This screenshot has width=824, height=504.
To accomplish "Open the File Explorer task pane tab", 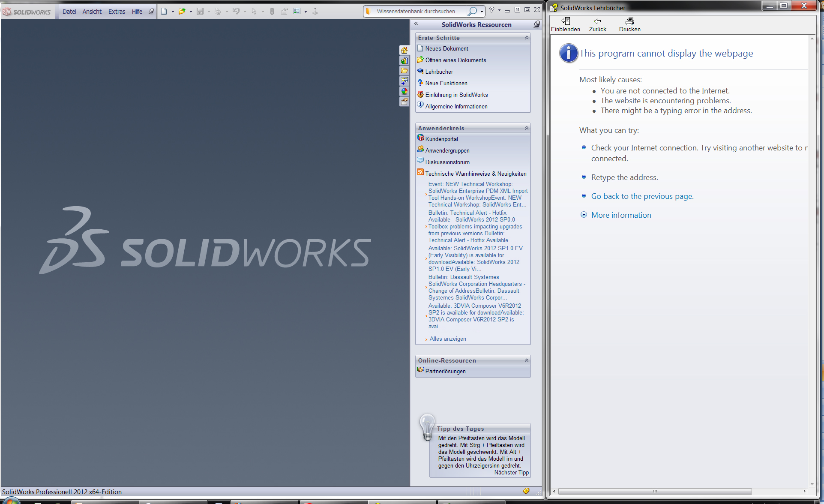I will (x=404, y=71).
